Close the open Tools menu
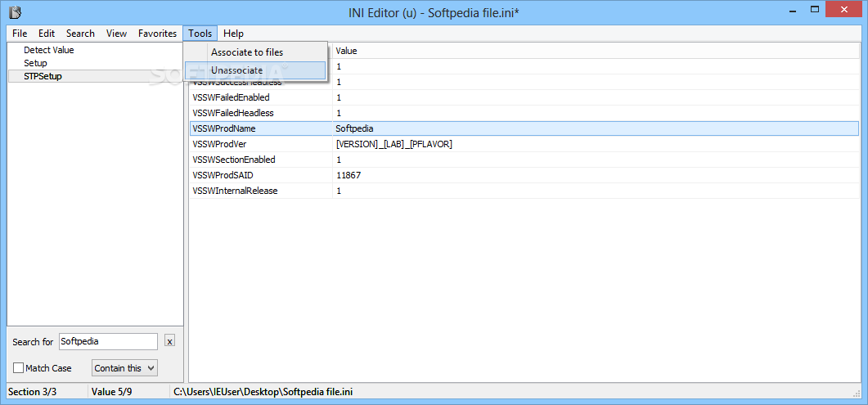 tap(200, 34)
